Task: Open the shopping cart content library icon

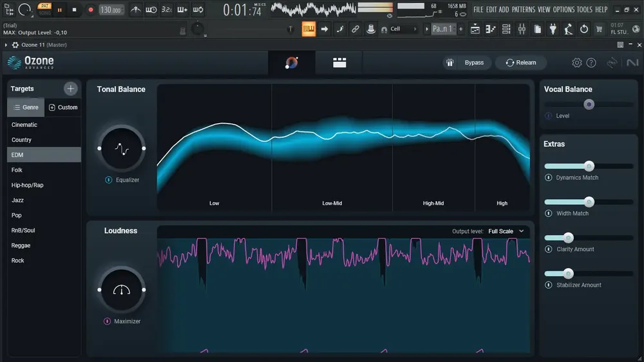Action: point(599,29)
